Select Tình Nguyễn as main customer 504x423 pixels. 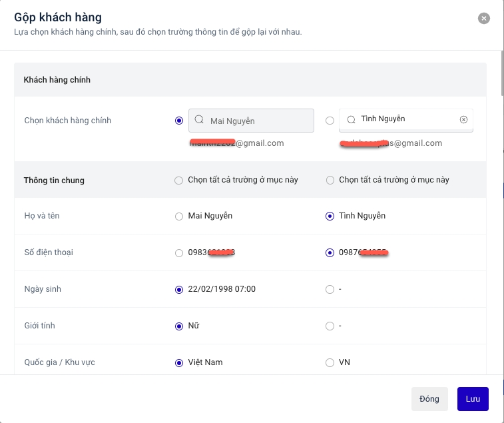(330, 121)
